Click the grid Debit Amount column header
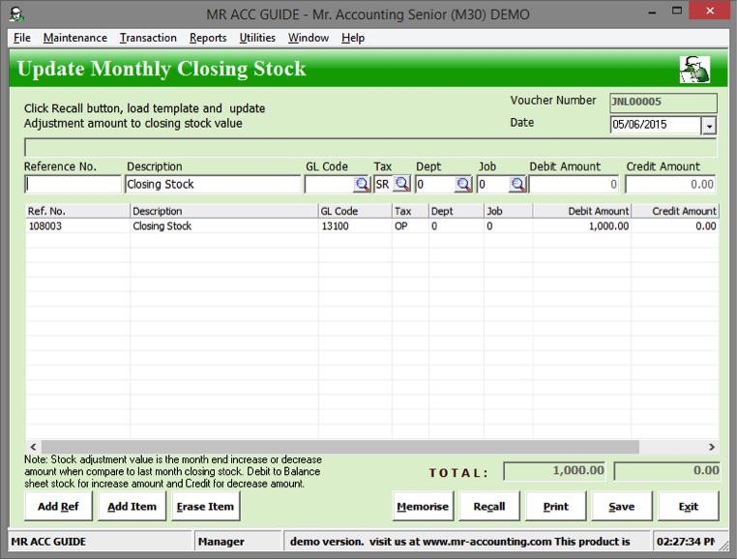The image size is (737, 560). (582, 211)
